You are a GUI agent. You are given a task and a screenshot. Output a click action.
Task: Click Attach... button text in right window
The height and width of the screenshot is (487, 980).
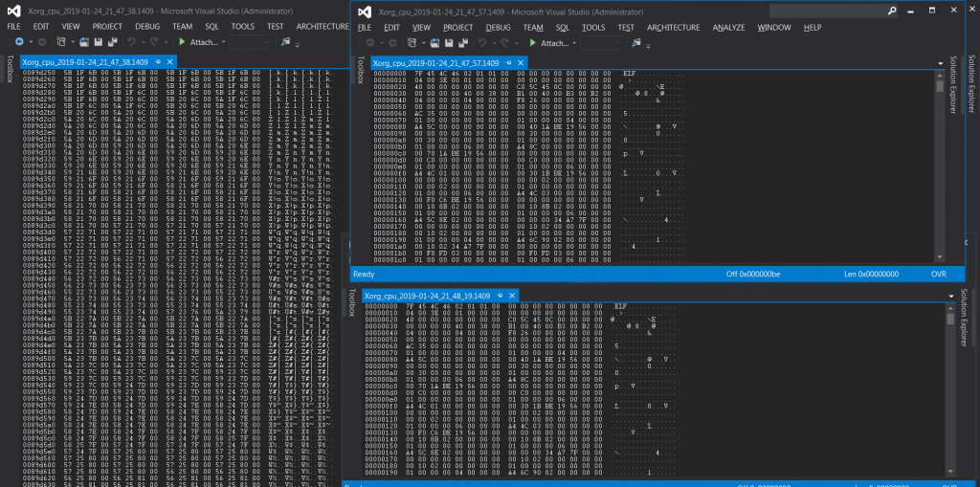point(554,43)
